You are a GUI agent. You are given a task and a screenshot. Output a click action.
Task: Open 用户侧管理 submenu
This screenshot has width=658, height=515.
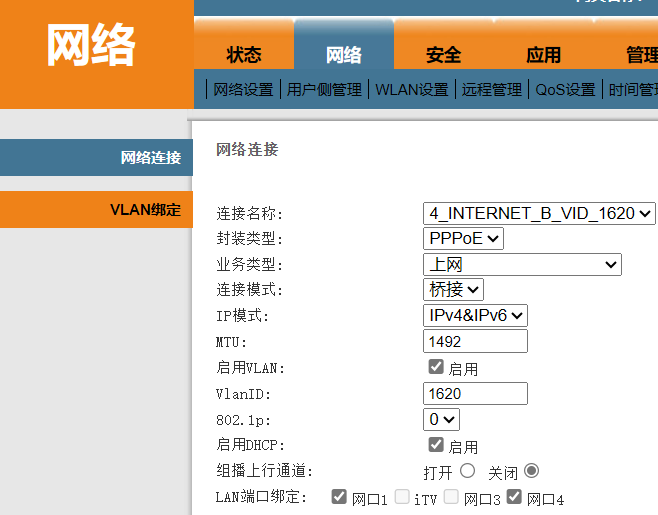tap(324, 90)
